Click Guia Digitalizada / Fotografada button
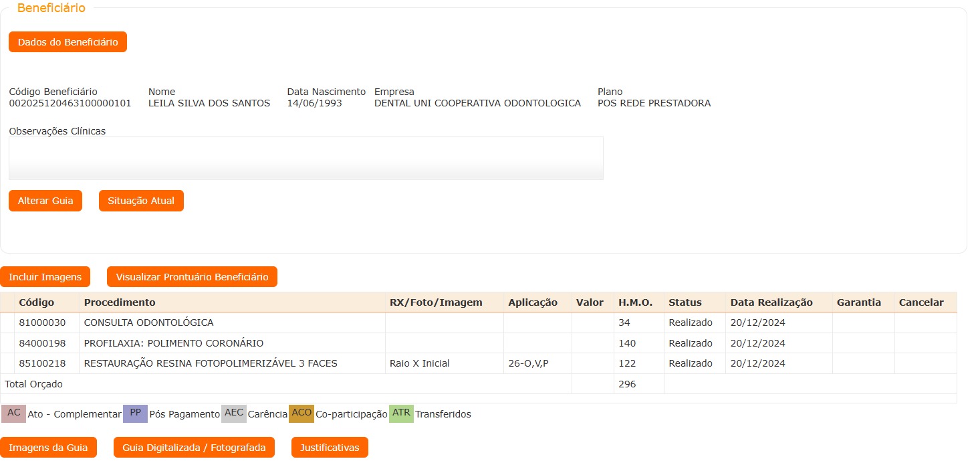 [194, 448]
